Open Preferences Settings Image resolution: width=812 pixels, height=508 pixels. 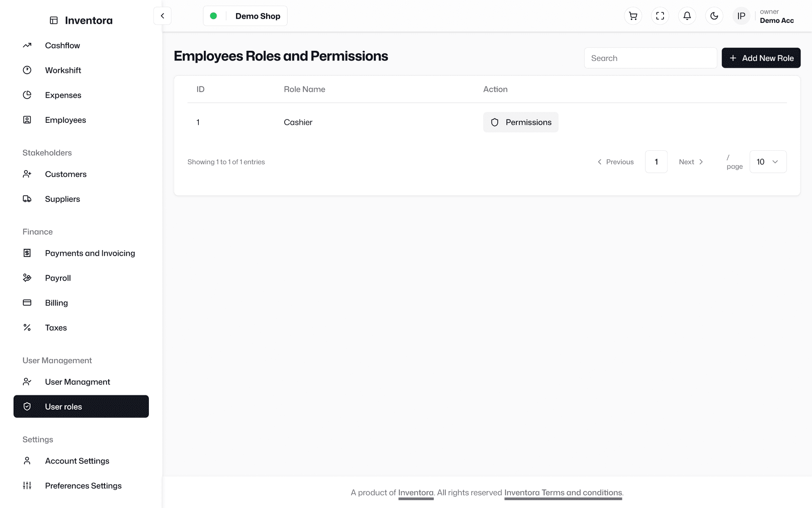(81, 486)
